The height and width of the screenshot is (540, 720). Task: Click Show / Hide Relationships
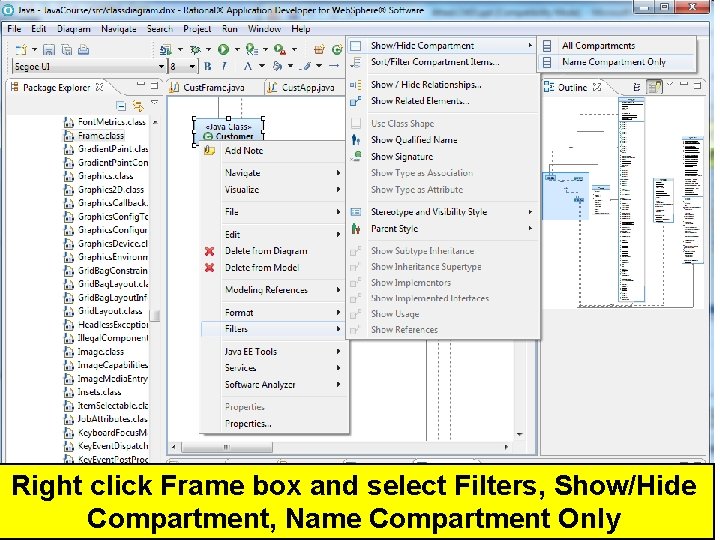(x=442, y=85)
